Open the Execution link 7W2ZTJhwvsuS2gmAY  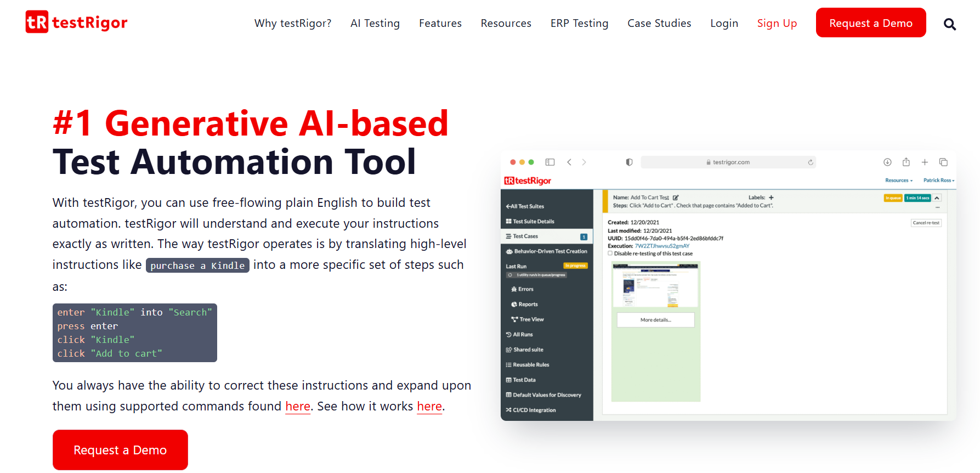point(662,246)
